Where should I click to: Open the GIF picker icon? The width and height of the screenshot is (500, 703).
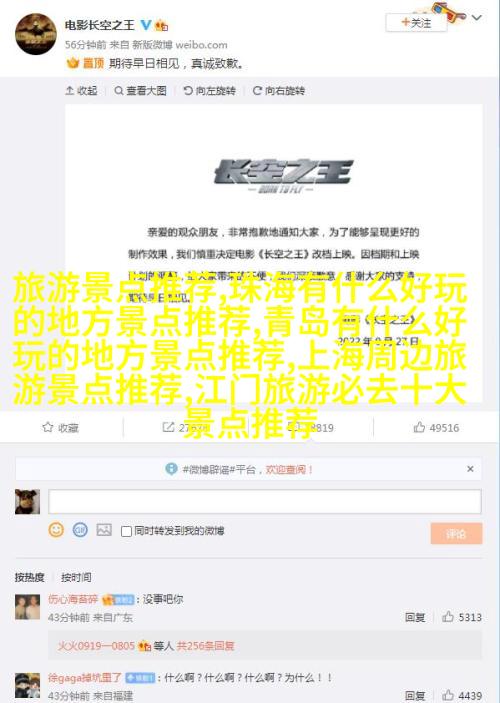coord(80,530)
